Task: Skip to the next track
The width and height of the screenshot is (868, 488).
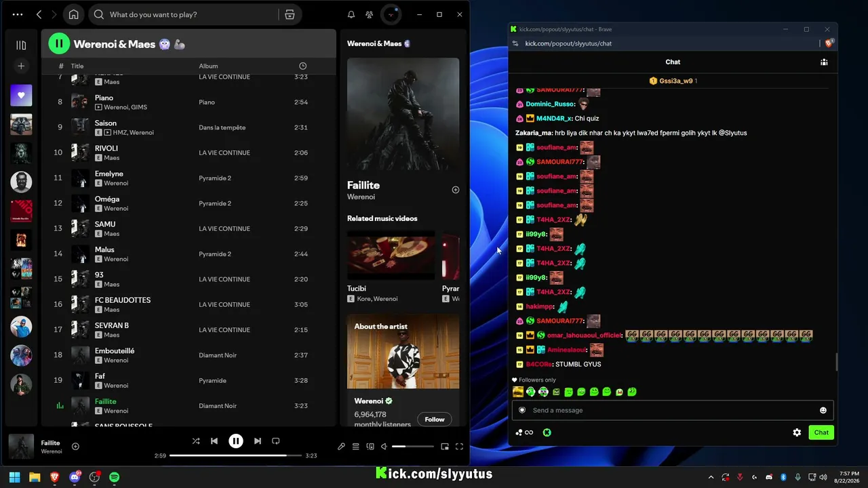Action: 258,441
